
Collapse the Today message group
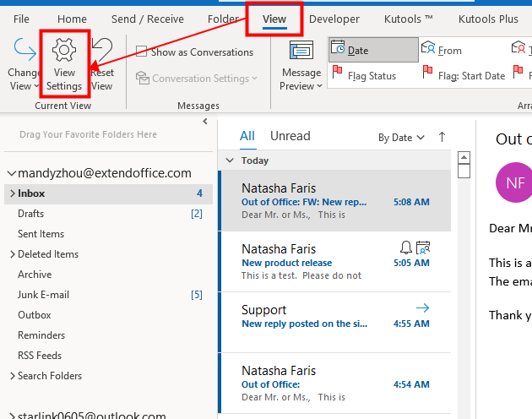(x=229, y=161)
